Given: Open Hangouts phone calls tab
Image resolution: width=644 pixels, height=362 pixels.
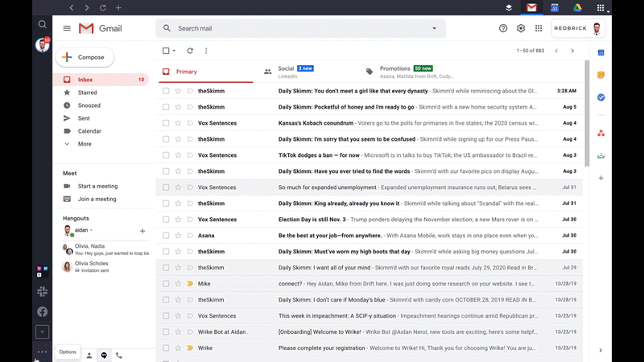Looking at the screenshot, I should point(119,356).
